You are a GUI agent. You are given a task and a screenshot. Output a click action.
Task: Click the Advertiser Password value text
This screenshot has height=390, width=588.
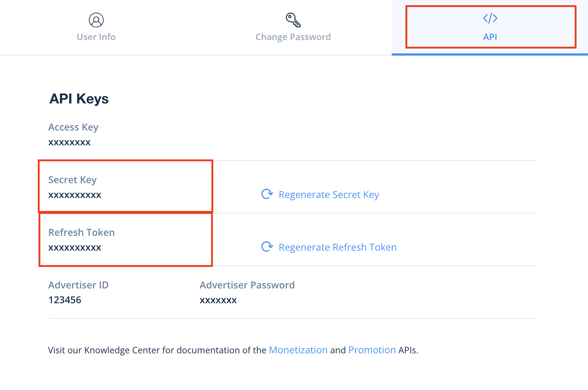coord(218,300)
